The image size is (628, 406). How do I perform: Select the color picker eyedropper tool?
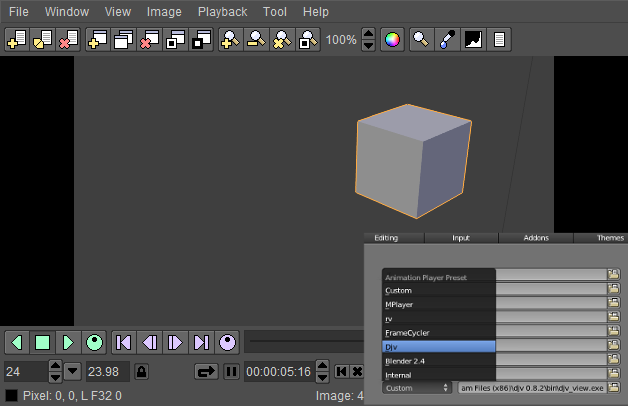(x=447, y=40)
